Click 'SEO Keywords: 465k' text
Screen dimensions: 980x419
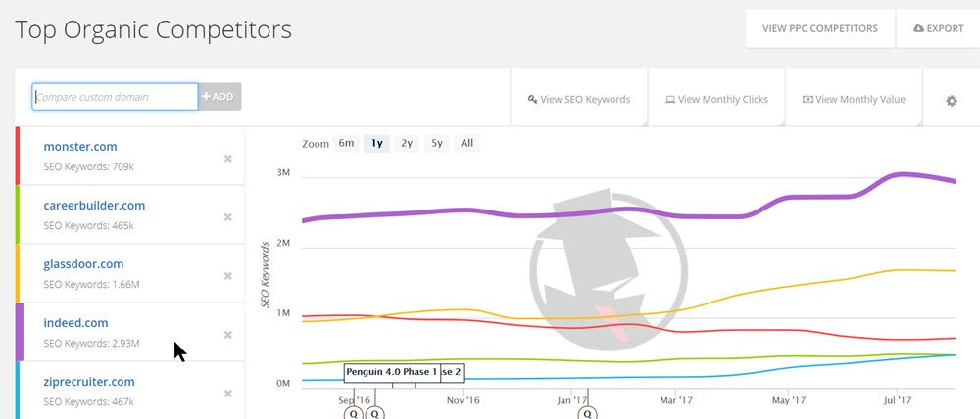(89, 226)
